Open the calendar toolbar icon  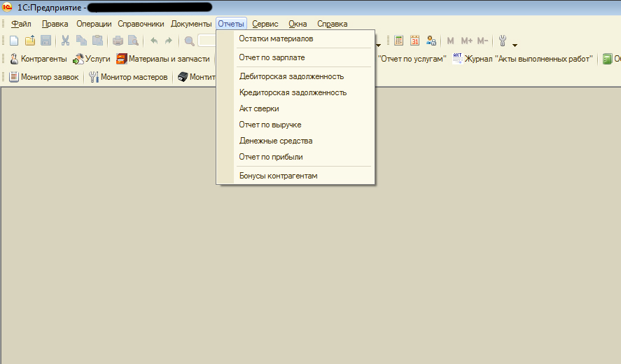tap(415, 41)
